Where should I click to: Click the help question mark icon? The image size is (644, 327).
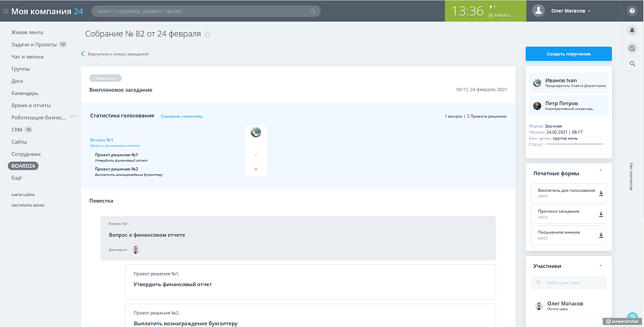632,11
